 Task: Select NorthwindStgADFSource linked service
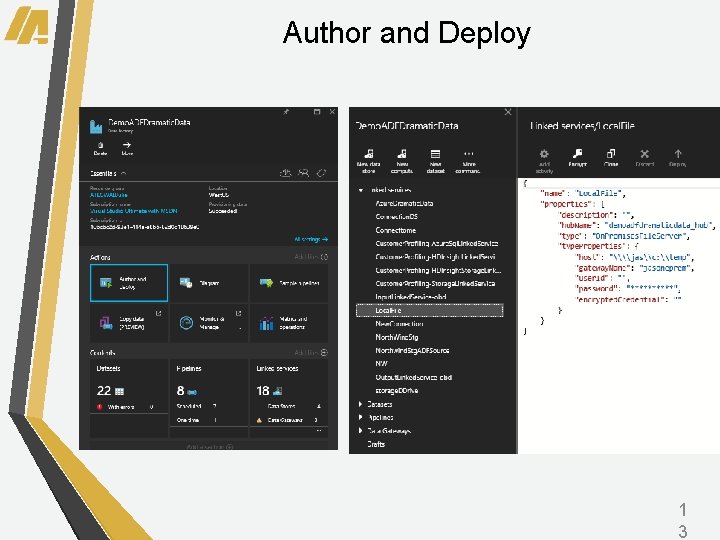click(x=412, y=350)
